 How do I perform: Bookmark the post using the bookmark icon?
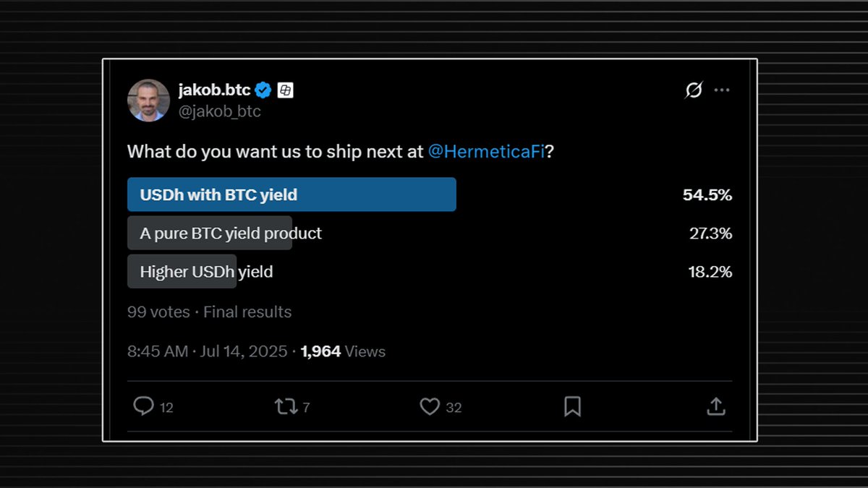(x=572, y=407)
